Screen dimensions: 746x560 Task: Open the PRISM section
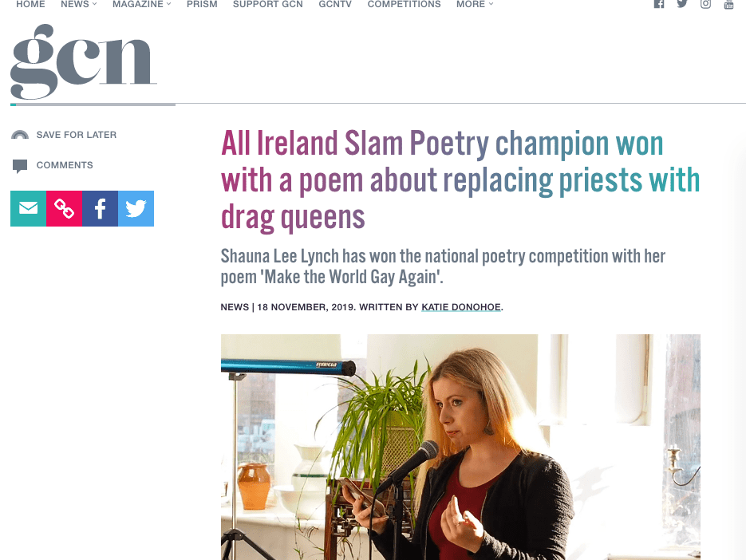click(202, 5)
